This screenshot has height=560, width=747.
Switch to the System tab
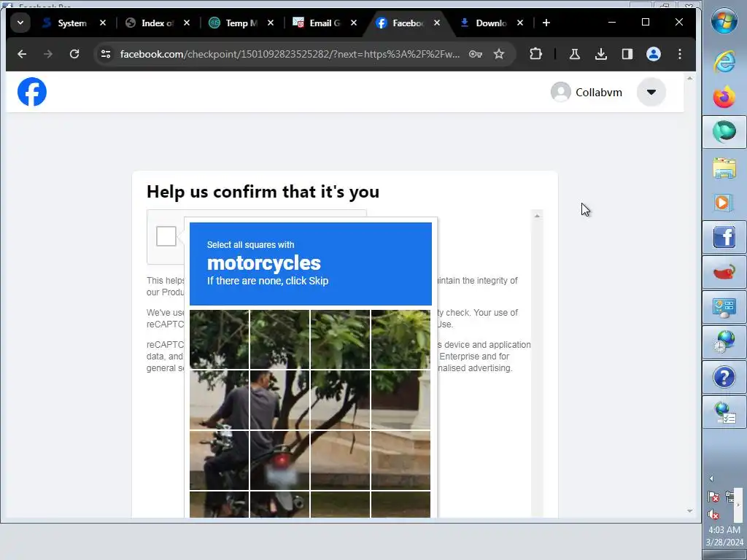click(x=71, y=23)
